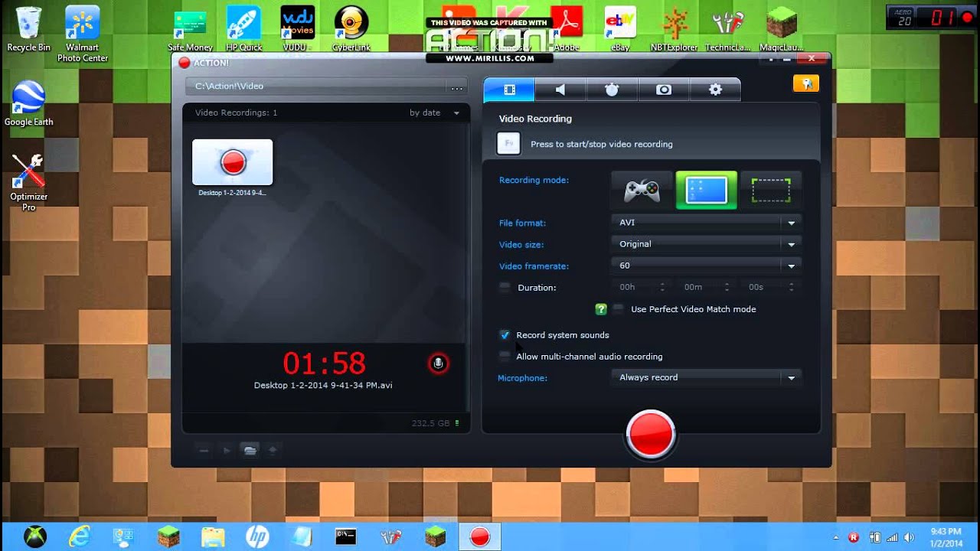Image resolution: width=980 pixels, height=551 pixels.
Task: Click the orange license key icon
Action: [x=805, y=83]
